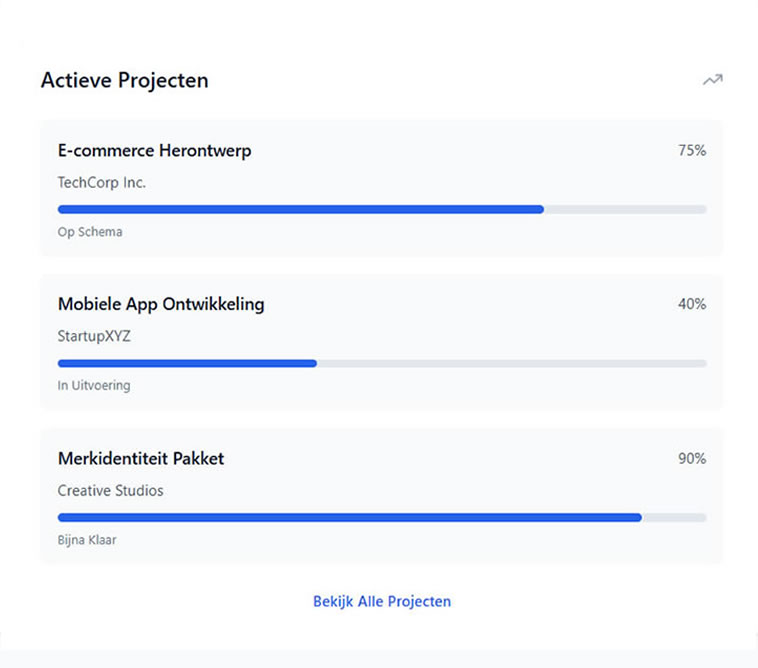The image size is (758, 668).
Task: Open the Merkidentiteit Pakket project
Action: tap(141, 459)
